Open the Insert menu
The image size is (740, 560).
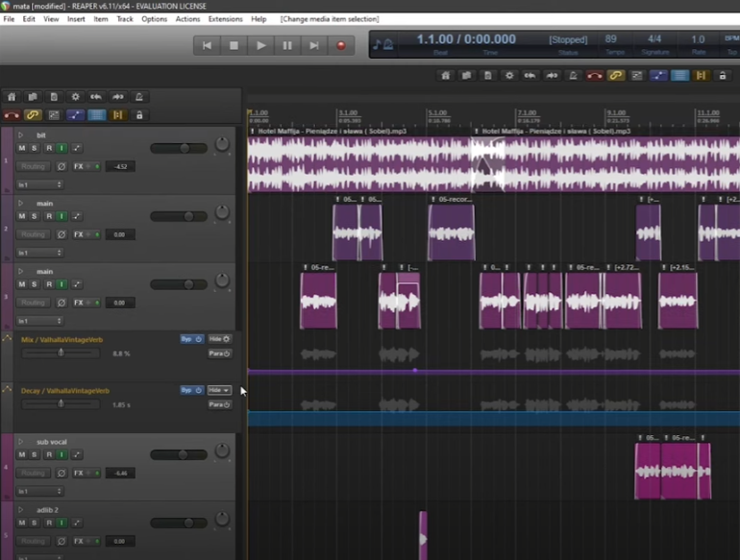pyautogui.click(x=76, y=19)
